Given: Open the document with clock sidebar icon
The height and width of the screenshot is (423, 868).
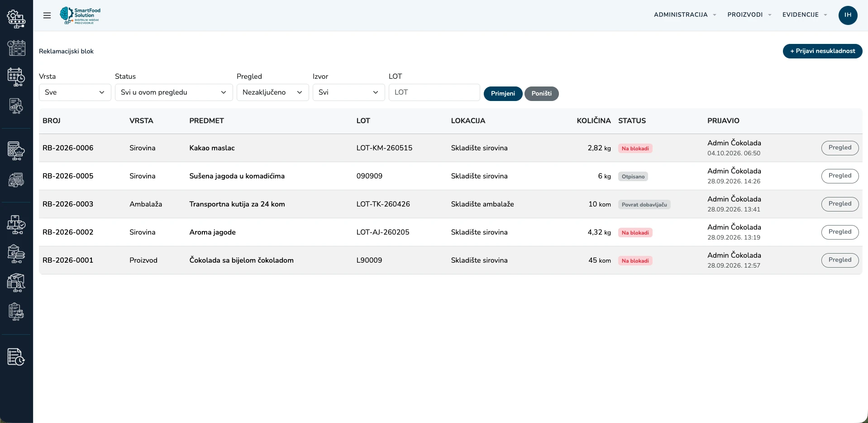Looking at the screenshot, I should (x=16, y=357).
